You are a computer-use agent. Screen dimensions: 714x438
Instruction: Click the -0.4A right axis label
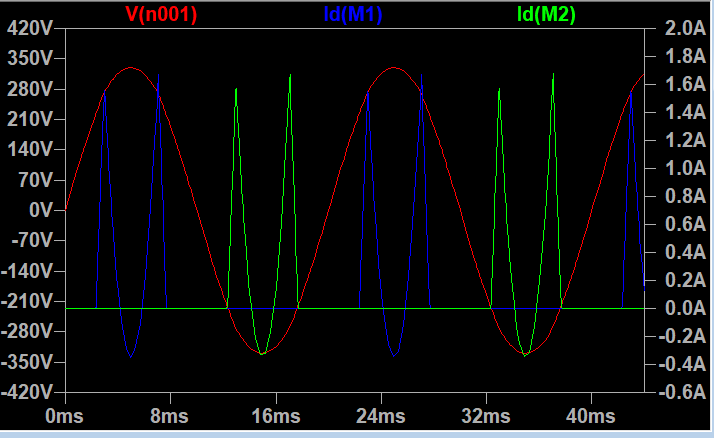[682, 364]
